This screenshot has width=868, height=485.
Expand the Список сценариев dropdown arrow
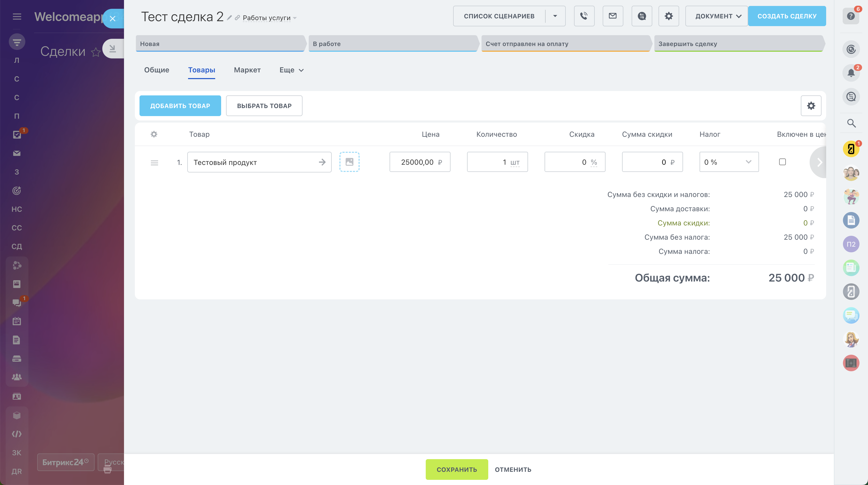click(x=555, y=16)
